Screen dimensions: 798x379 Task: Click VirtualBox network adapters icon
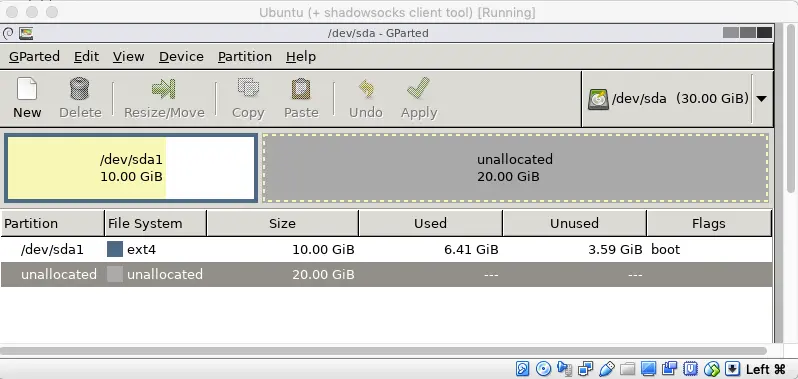pyautogui.click(x=586, y=368)
